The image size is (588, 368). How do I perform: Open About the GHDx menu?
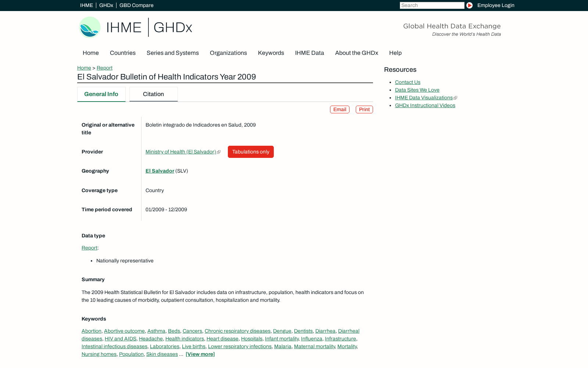coord(356,53)
